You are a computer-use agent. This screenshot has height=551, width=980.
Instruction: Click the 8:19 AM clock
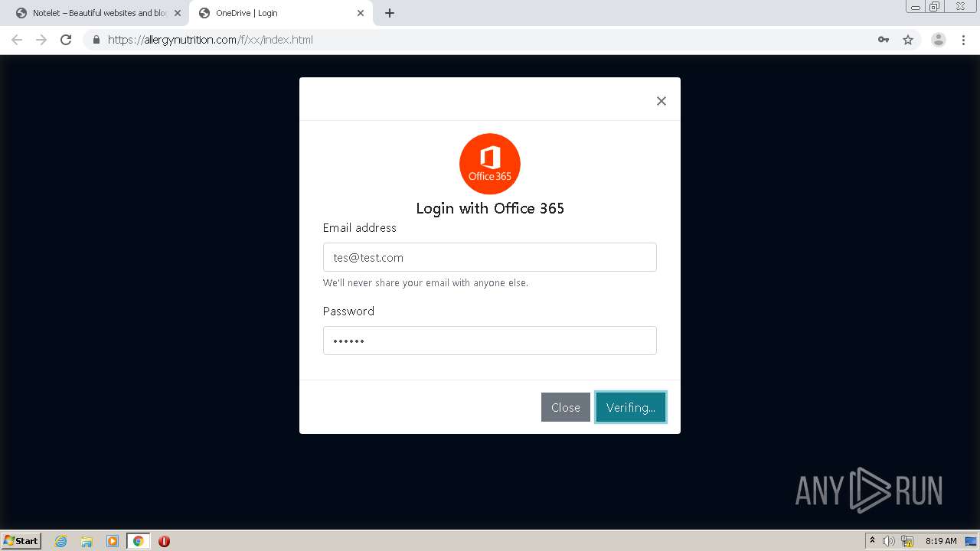[941, 541]
